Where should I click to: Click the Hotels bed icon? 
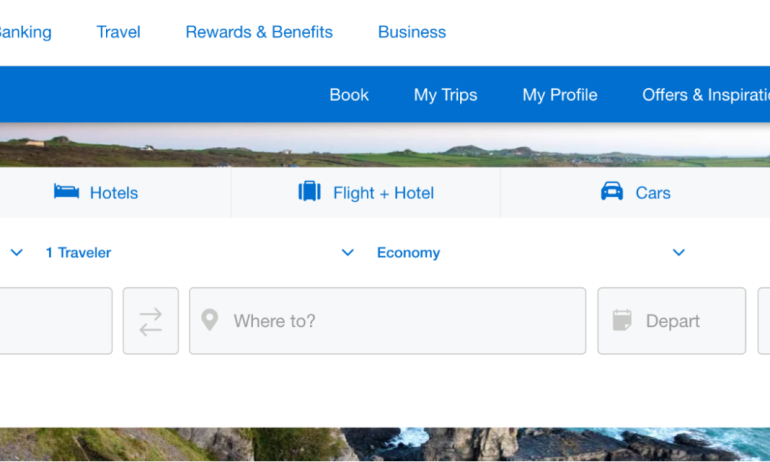click(x=66, y=192)
